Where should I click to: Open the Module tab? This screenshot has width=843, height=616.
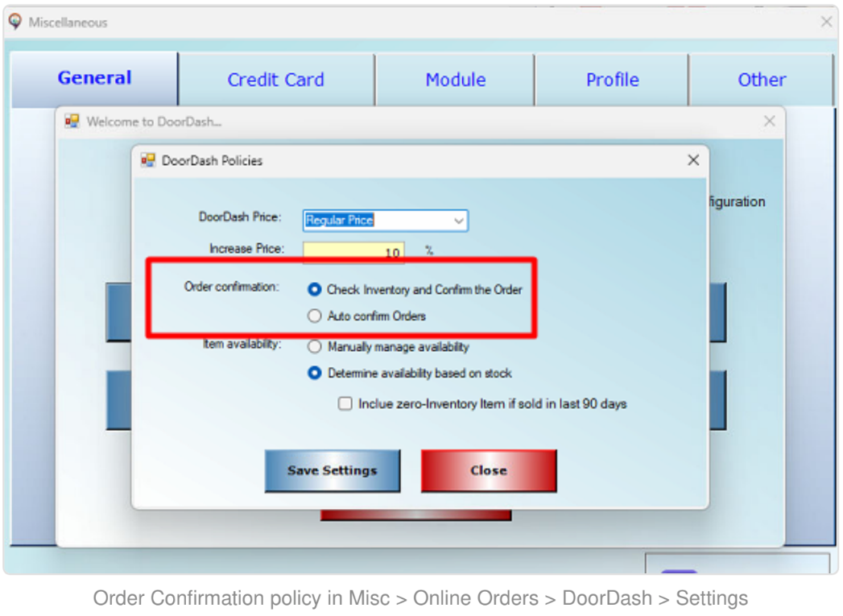[x=455, y=80]
